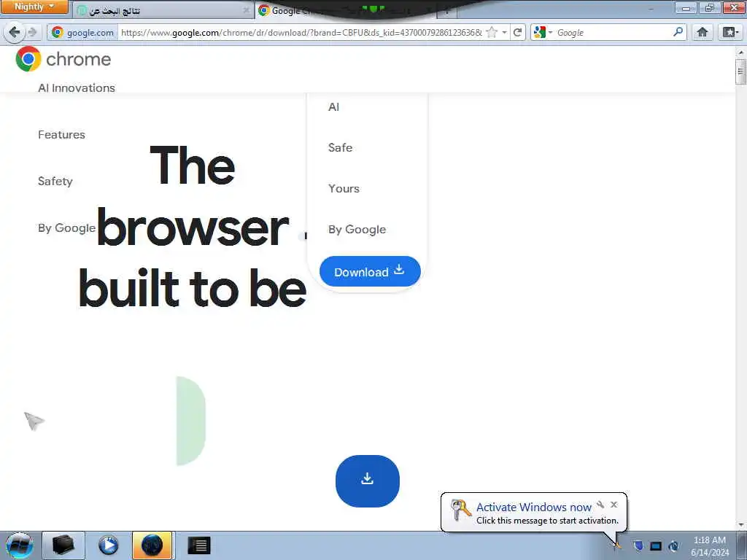The image size is (747, 560).
Task: Select AI in the navigation panel
Action: pyautogui.click(x=333, y=107)
